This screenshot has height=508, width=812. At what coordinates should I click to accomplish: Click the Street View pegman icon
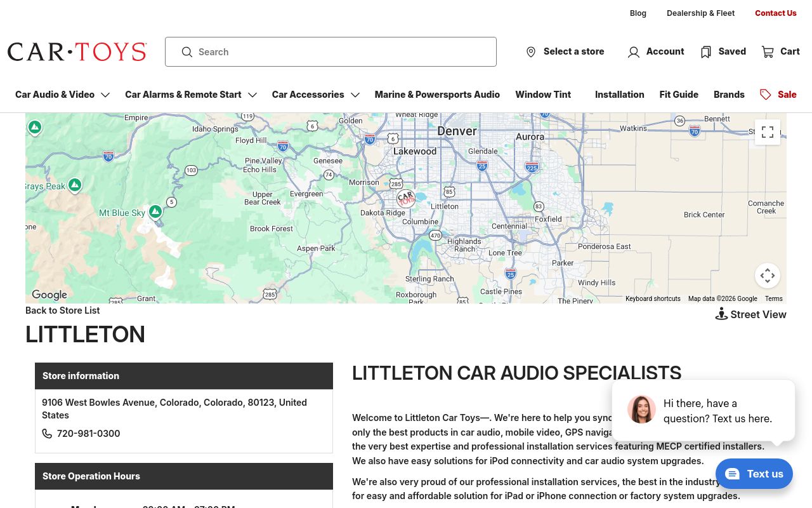(x=721, y=314)
